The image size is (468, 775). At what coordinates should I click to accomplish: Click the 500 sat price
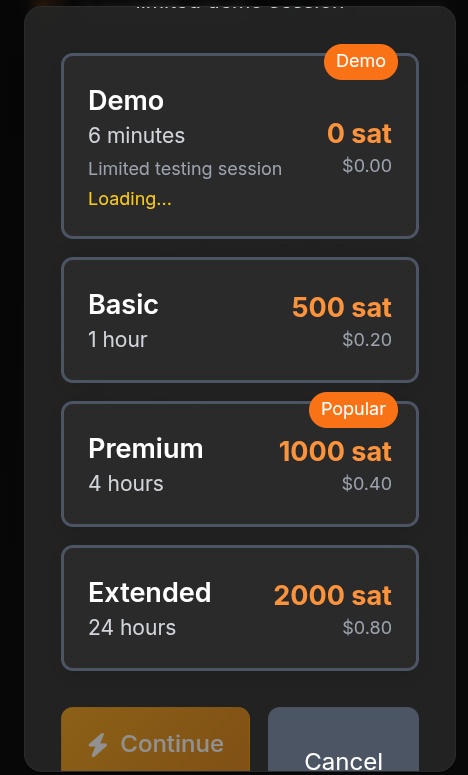coord(342,307)
